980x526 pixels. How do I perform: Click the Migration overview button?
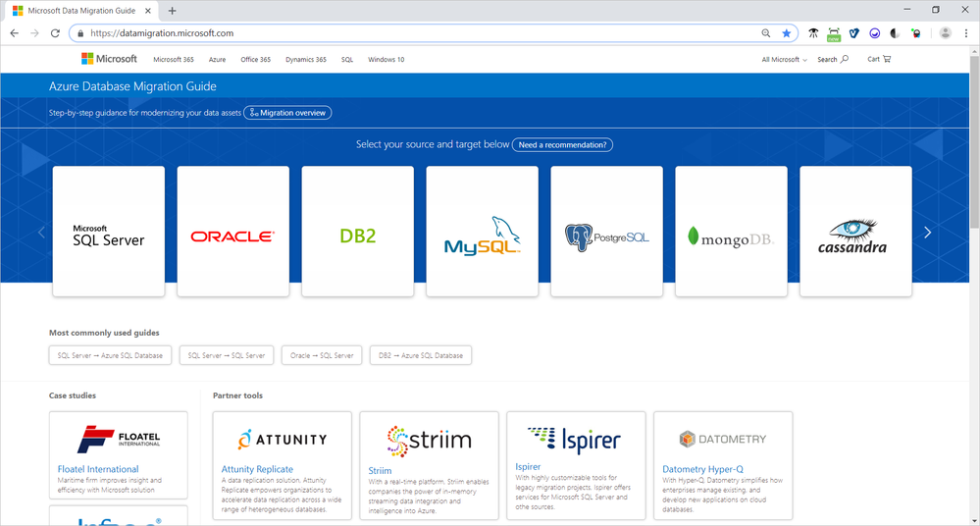pyautogui.click(x=287, y=113)
